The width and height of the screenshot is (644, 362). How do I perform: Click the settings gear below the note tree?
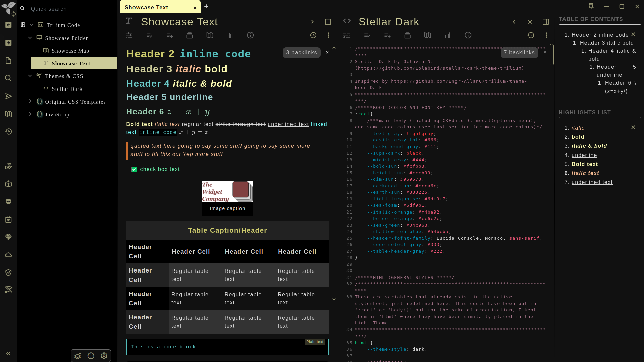tap(104, 356)
